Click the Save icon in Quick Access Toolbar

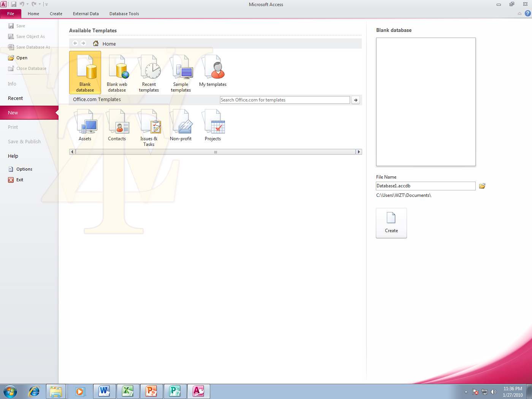coord(14,4)
